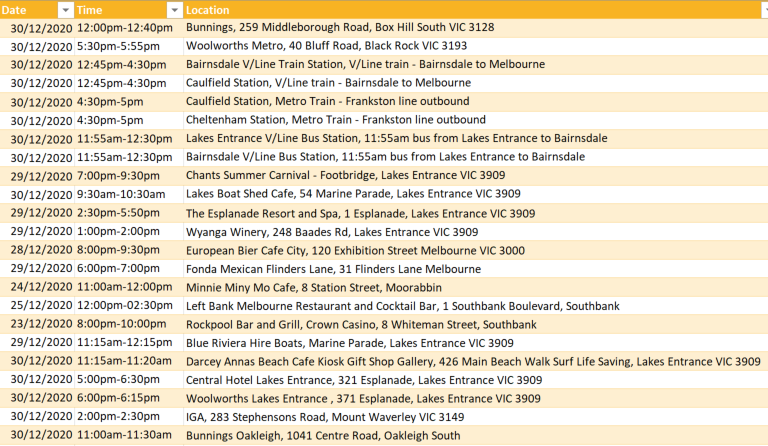The width and height of the screenshot is (768, 446).
Task: Click the 6:00pm-7:00pm time cell
Action: [129, 269]
